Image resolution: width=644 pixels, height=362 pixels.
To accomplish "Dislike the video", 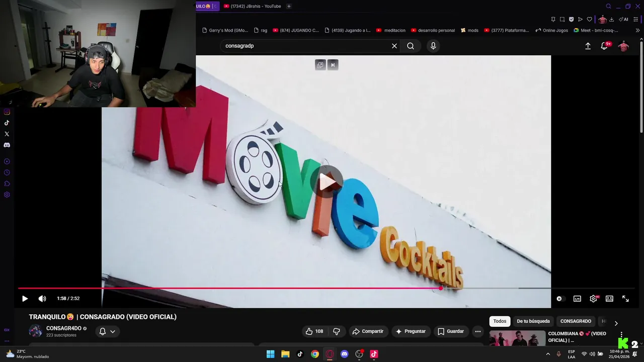I will (x=337, y=331).
